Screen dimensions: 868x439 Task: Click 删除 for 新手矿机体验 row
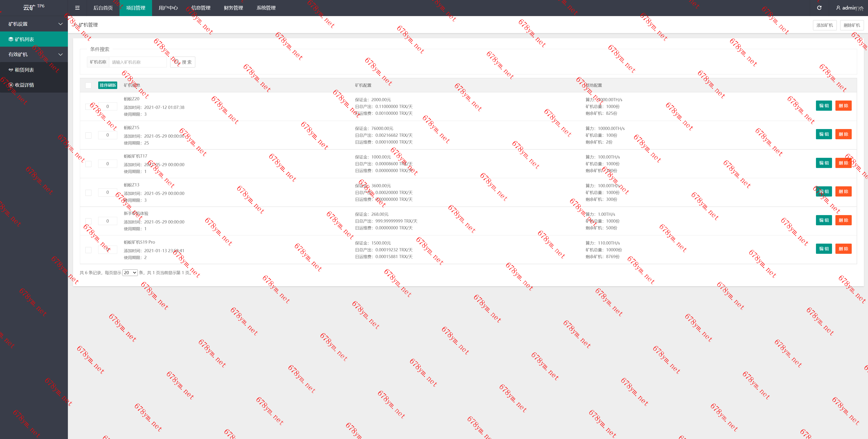(x=843, y=220)
